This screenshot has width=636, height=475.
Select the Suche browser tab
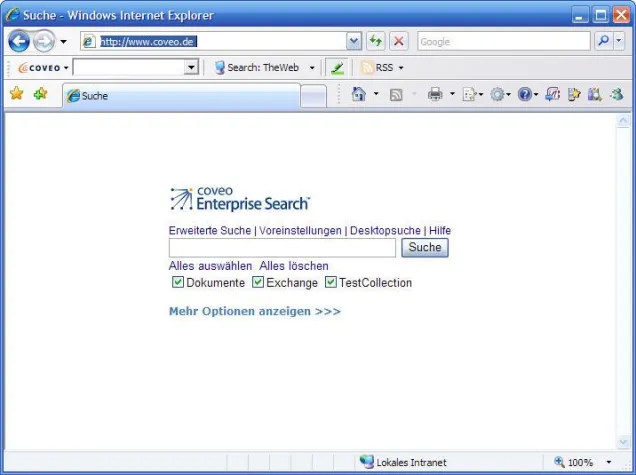pos(180,96)
